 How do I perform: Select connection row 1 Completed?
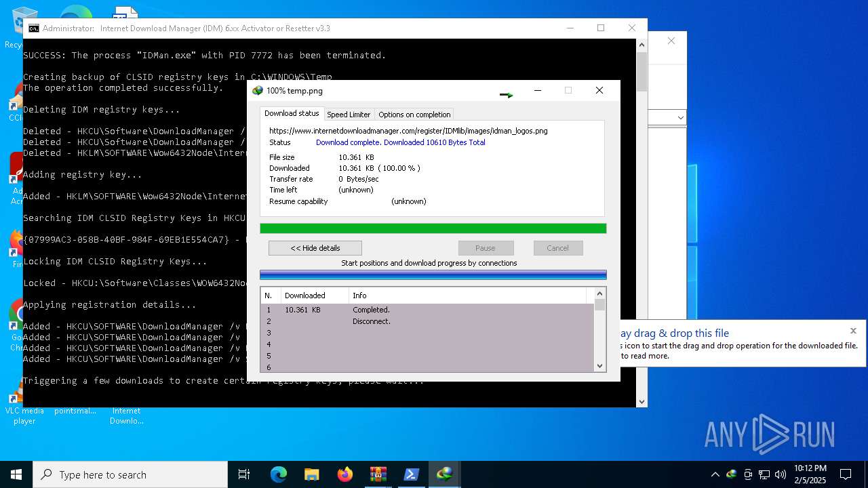tap(427, 310)
